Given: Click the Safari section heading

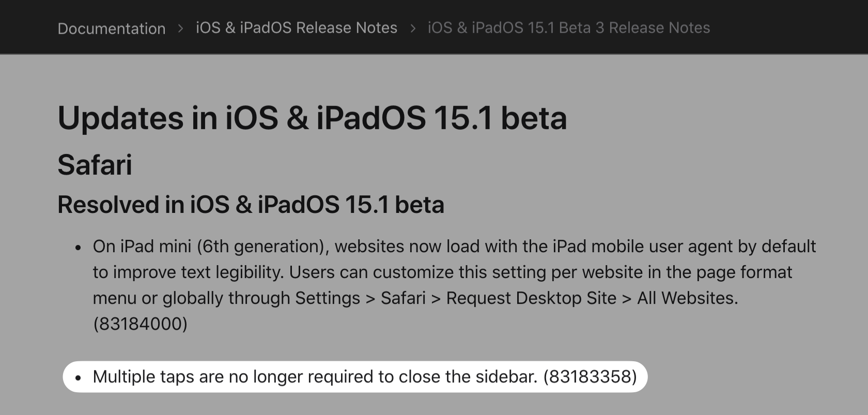Looking at the screenshot, I should (95, 165).
